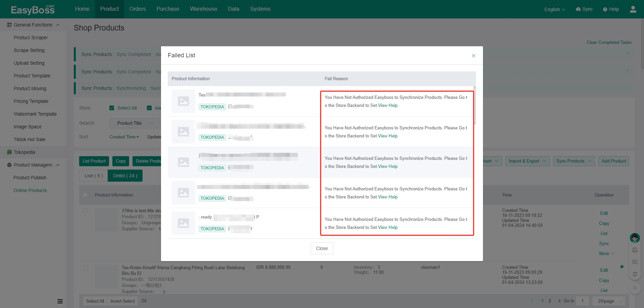Open the Orders menu
The height and width of the screenshot is (308, 644).
[138, 9]
